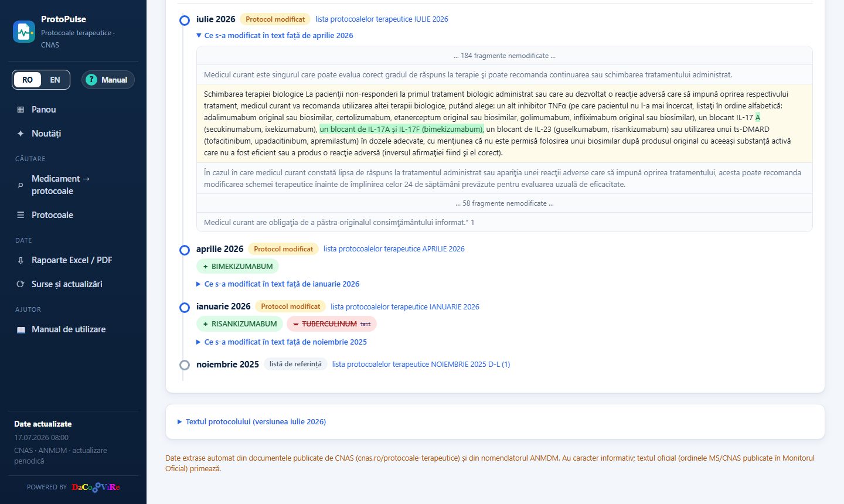Open Protocoale in the sidebar
Viewport: 844px width, 504px height.
[x=73, y=215]
